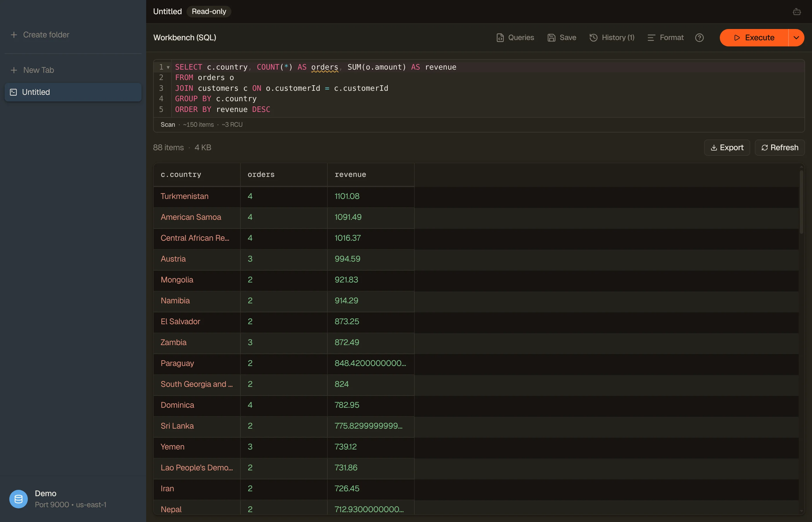Click the Untitled title in top bar
812x522 pixels.
(x=167, y=12)
